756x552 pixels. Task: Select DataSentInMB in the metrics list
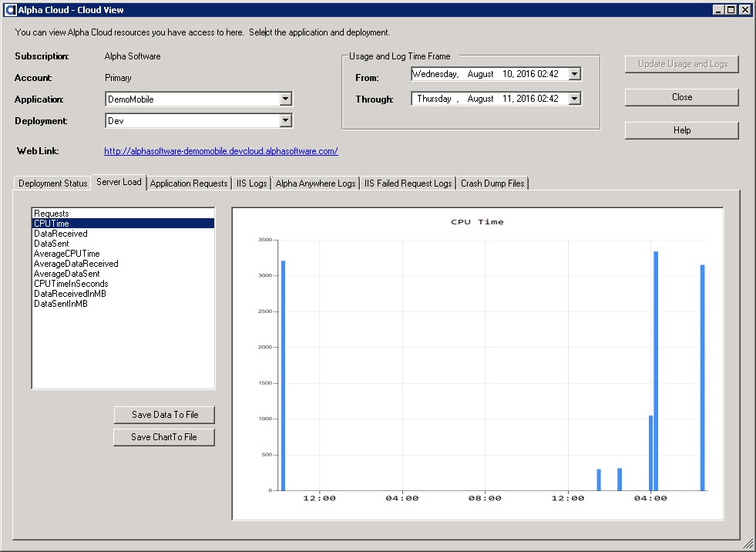(123, 304)
